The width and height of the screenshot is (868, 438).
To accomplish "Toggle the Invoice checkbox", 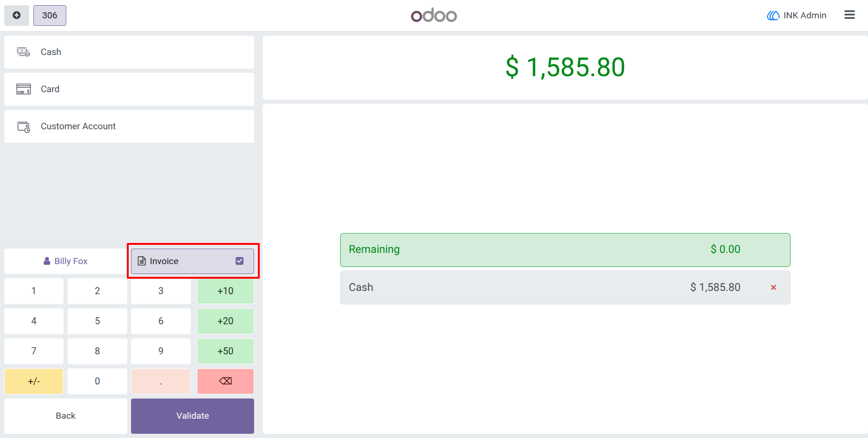I will 240,261.
